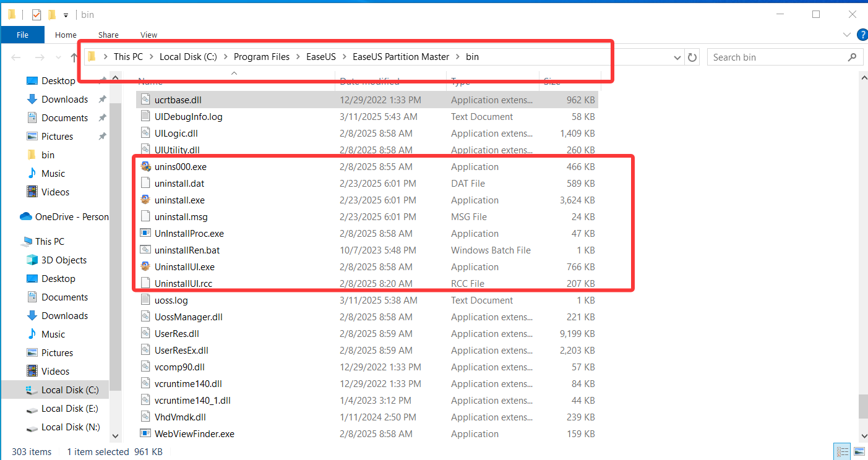Image resolution: width=868 pixels, height=460 pixels.
Task: Click the UIDebugInfo.log file icon
Action: point(146,117)
